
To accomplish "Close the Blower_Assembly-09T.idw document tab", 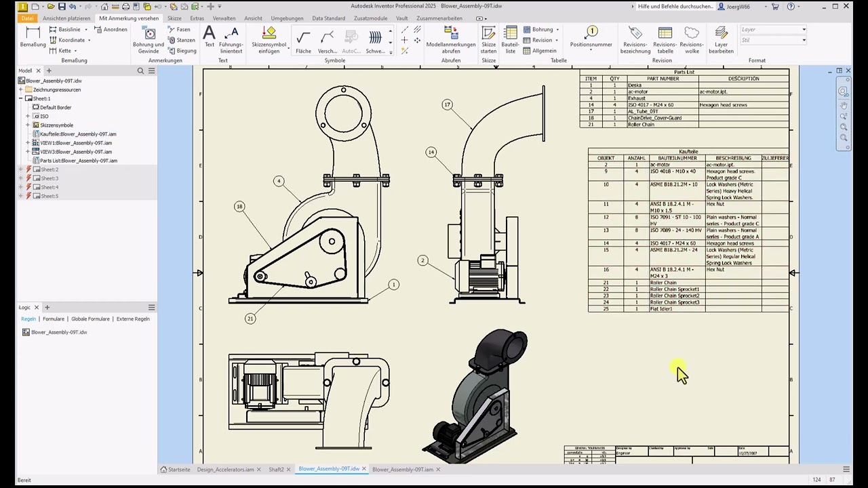I will click(364, 469).
